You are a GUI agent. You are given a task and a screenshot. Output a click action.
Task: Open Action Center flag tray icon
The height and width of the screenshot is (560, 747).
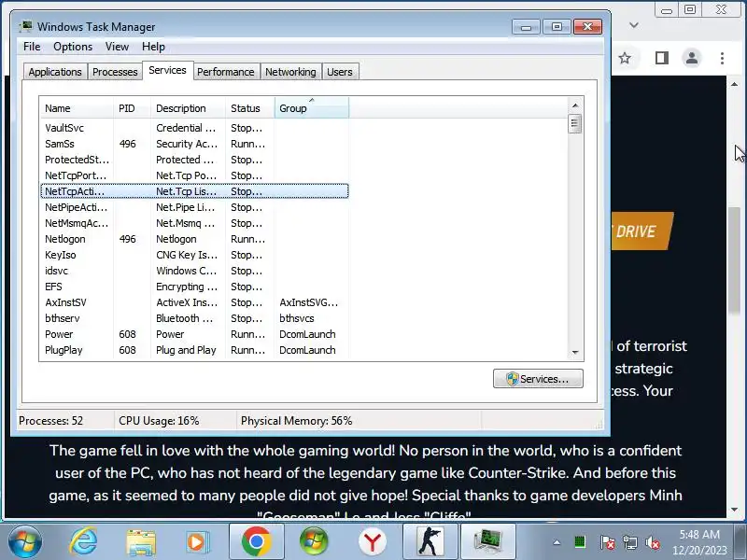[x=607, y=542]
